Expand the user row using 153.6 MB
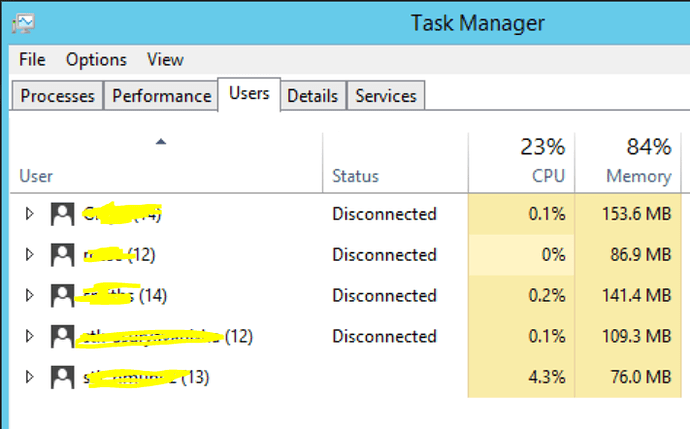 [29, 214]
